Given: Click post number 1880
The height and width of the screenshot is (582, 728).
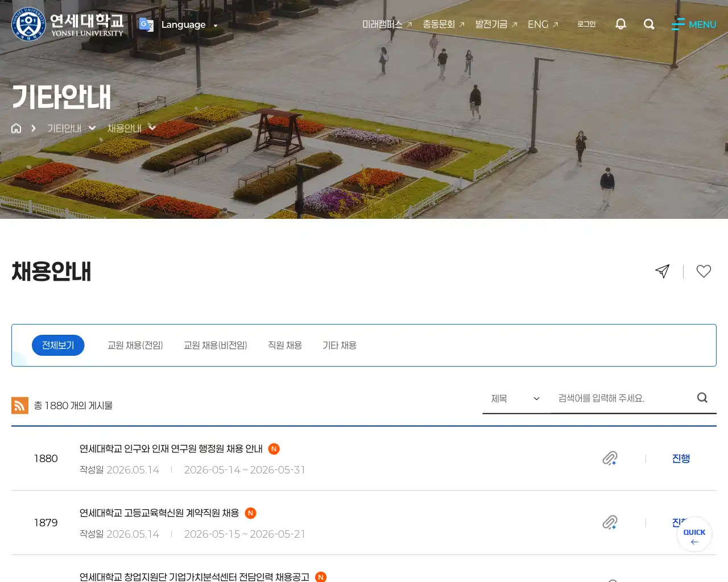Looking at the screenshot, I should click(45, 459).
